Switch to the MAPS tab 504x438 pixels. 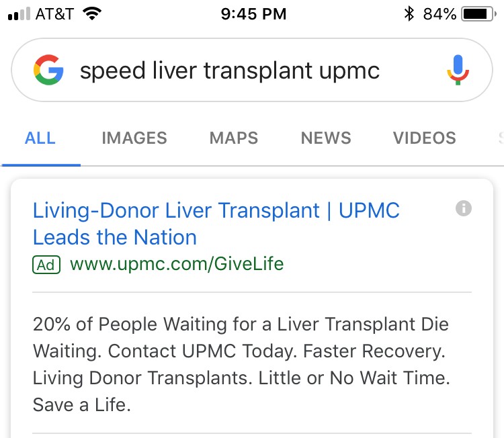[234, 138]
